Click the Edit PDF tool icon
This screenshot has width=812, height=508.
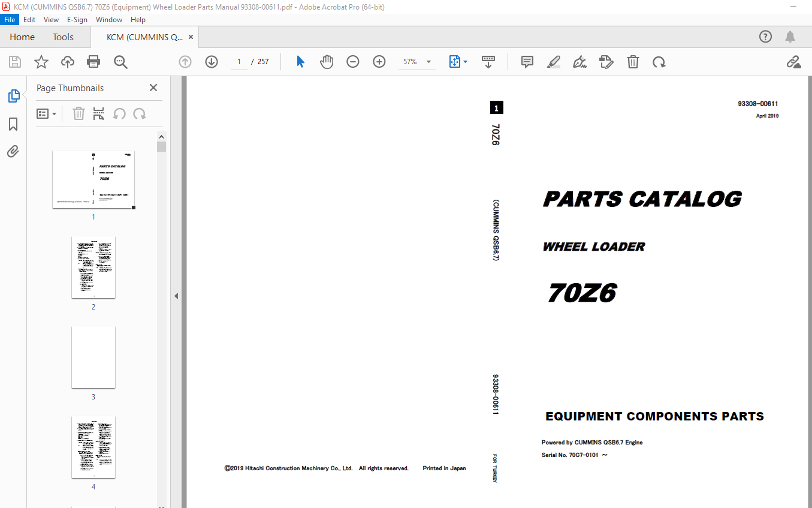(606, 62)
